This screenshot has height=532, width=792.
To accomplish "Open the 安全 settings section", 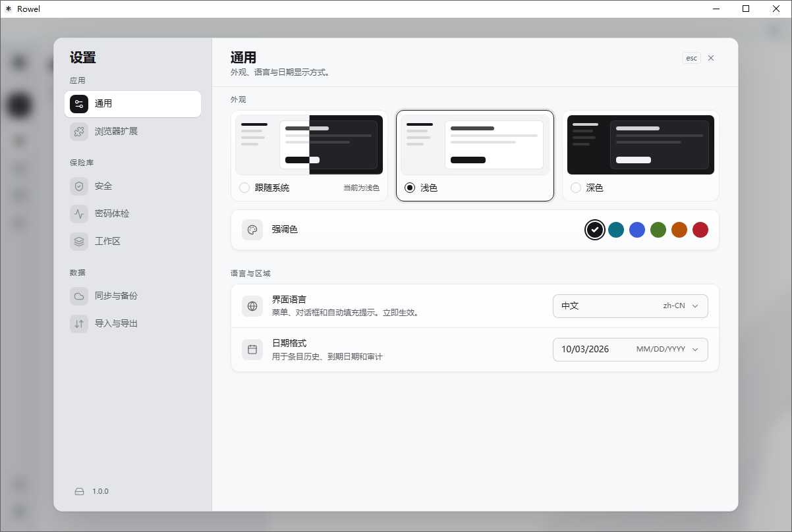I will click(x=132, y=186).
